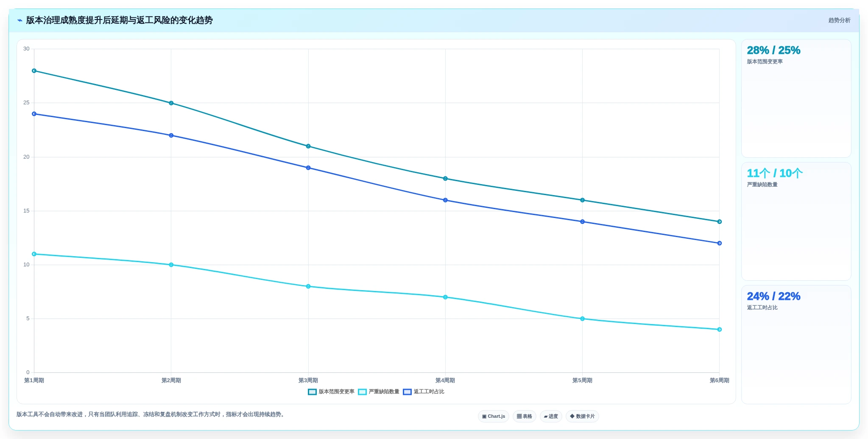
Task: Click 严重缺陷数量 data point at 第4周期
Action: pos(445,297)
